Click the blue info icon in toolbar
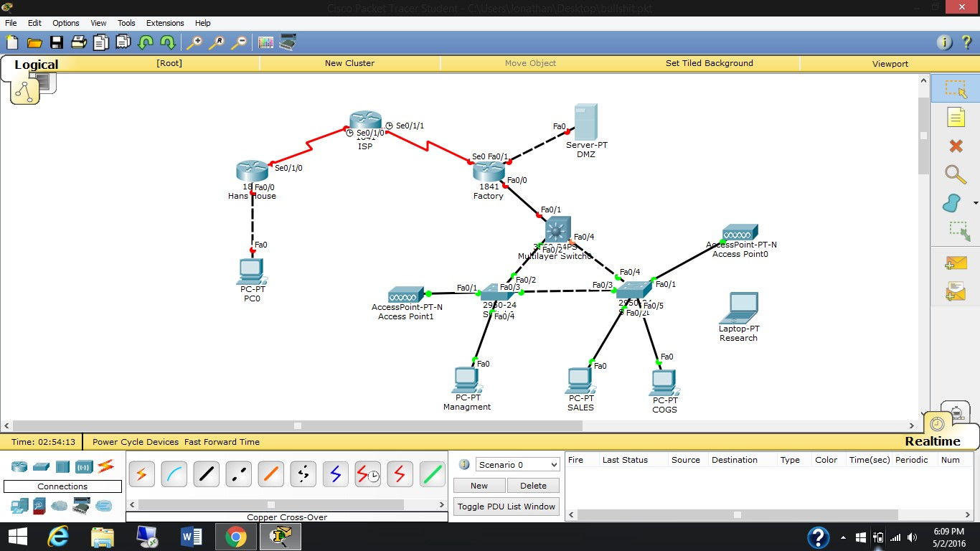 point(945,42)
